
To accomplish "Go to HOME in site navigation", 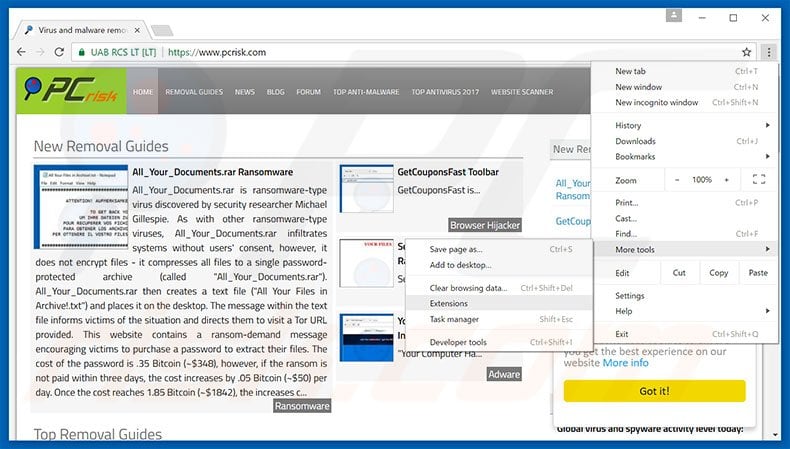I will tap(143, 92).
